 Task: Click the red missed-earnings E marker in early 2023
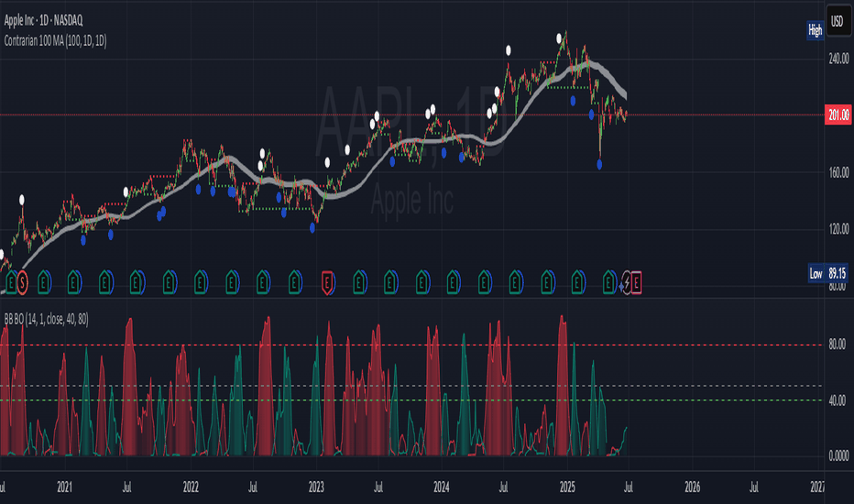327,282
